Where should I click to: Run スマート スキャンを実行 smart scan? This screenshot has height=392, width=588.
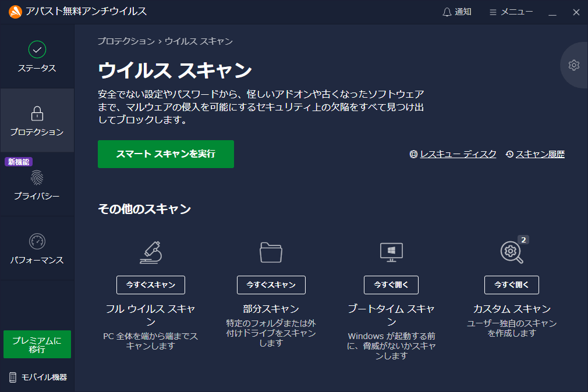click(166, 154)
